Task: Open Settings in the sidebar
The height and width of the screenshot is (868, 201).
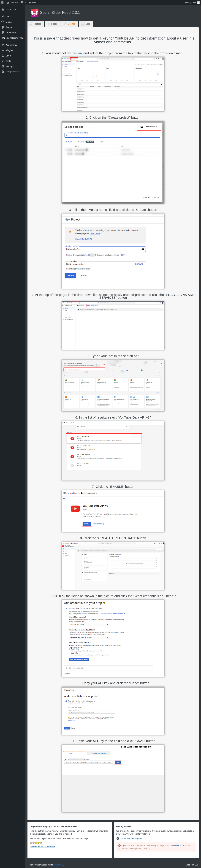Action: point(12,66)
